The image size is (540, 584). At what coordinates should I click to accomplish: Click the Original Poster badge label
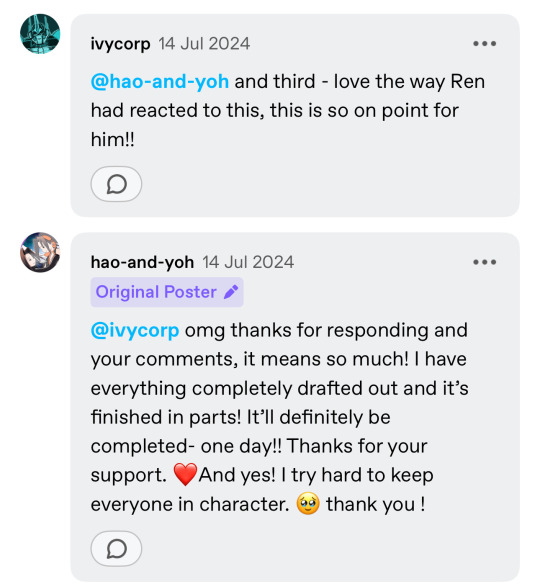156,292
